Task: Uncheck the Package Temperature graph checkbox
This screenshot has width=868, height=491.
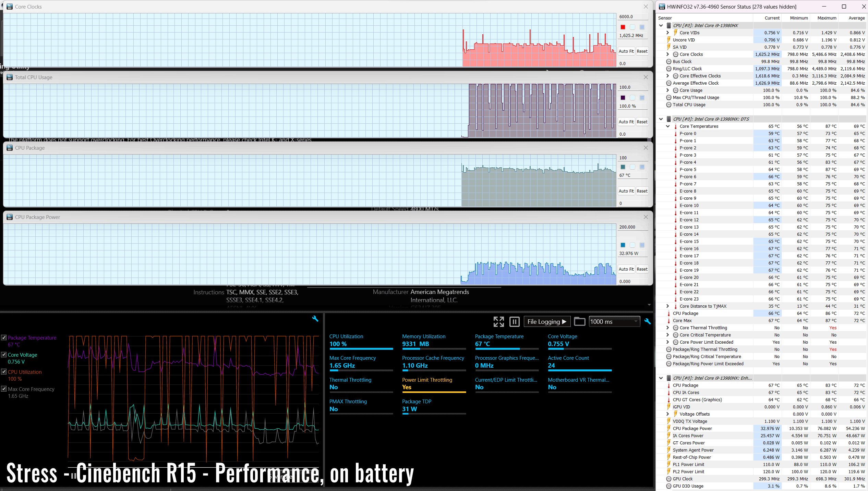Action: pyautogui.click(x=4, y=337)
